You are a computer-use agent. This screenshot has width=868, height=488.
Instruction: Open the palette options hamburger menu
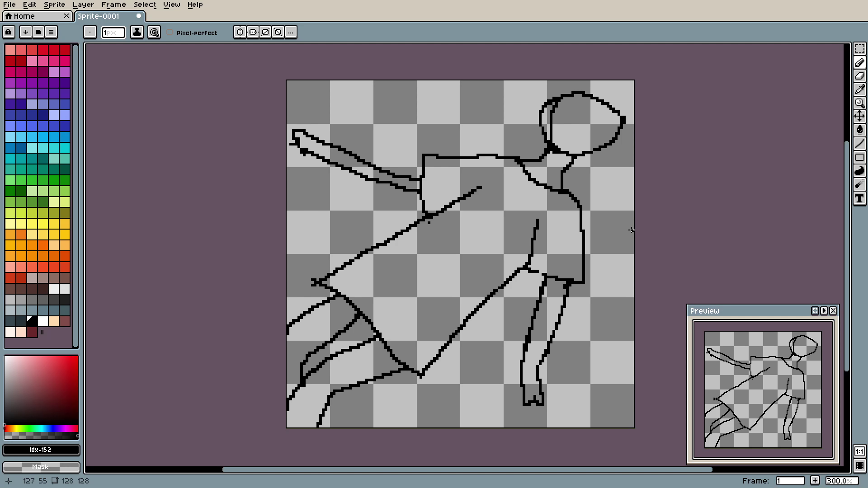click(x=51, y=32)
